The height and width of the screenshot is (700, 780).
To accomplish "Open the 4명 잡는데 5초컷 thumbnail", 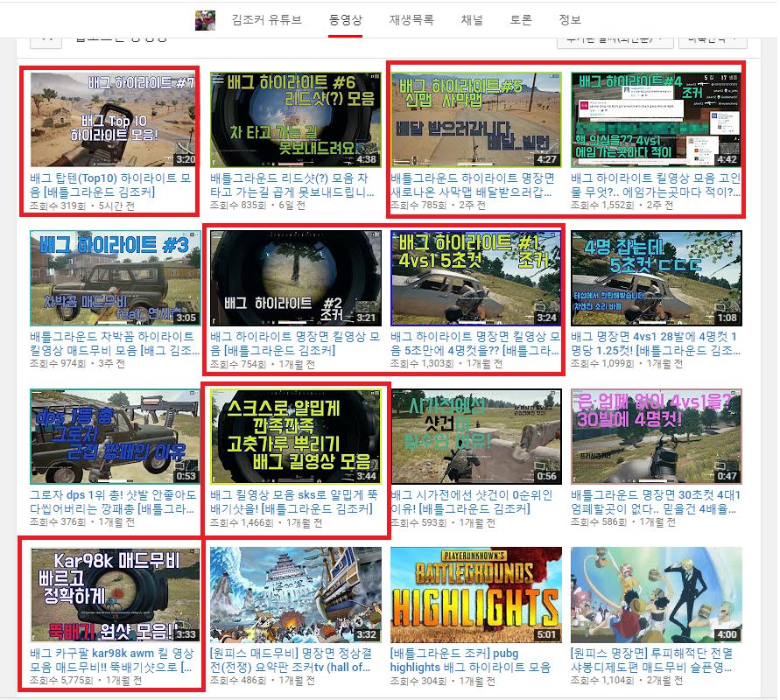I will pos(656,278).
